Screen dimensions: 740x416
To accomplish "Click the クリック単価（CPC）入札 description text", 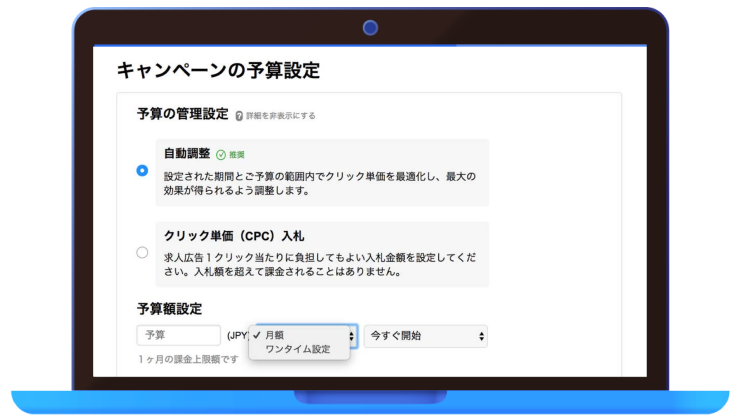I will [x=320, y=265].
